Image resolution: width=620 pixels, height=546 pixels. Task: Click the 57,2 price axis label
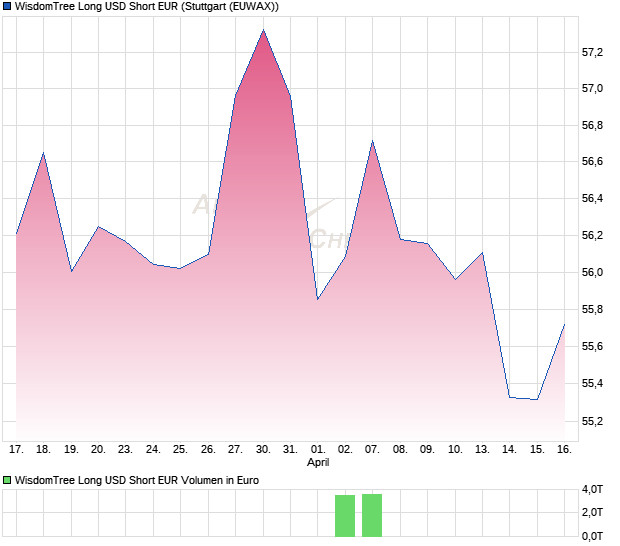592,52
